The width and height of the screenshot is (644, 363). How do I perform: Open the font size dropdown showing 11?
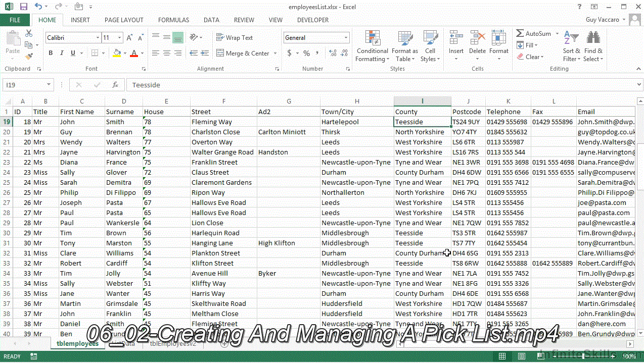point(119,38)
